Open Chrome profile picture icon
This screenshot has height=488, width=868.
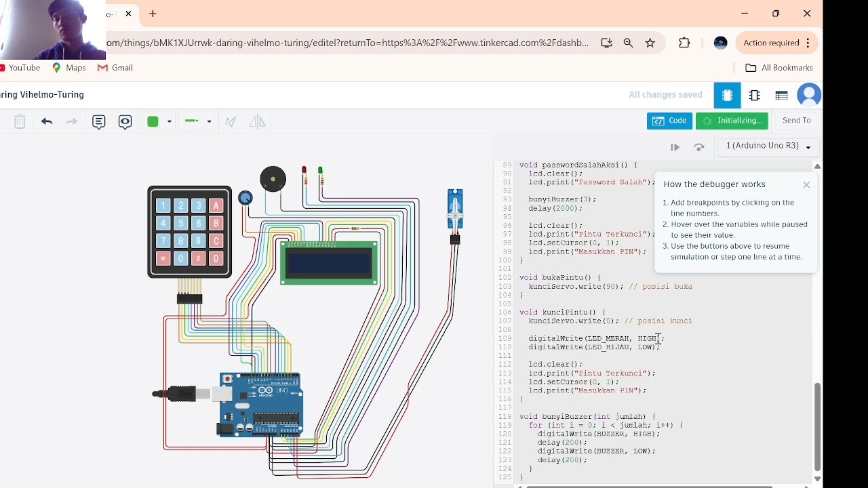coord(721,43)
